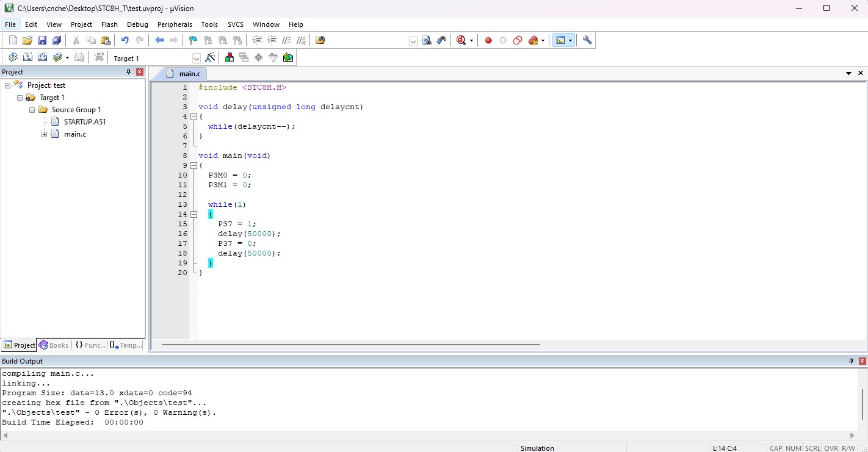Click the Rebuild all target files icon
This screenshot has width=868, height=452.
click(42, 57)
